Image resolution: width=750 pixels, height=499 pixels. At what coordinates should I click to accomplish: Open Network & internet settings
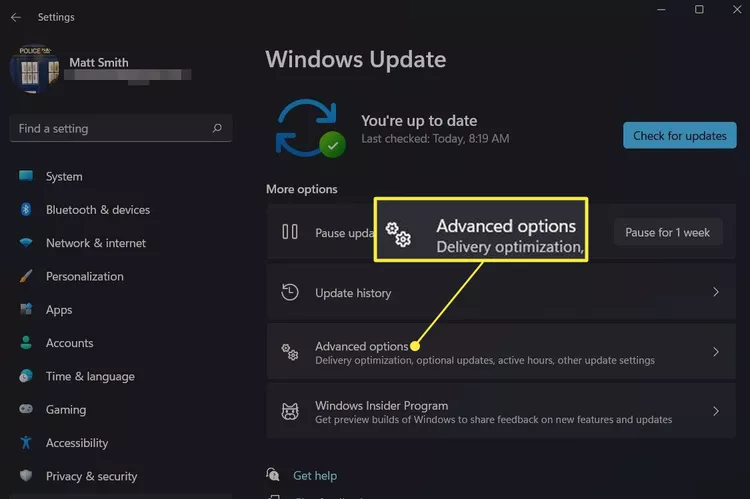[95, 243]
